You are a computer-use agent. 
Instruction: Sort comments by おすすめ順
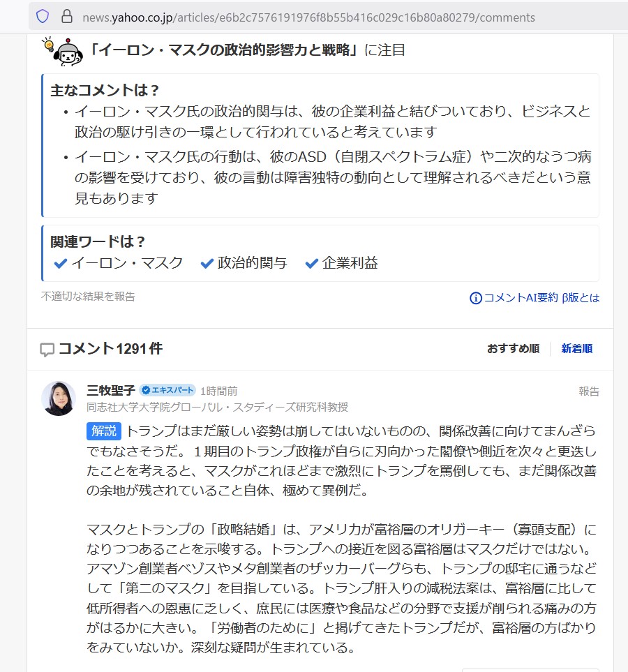point(513,348)
